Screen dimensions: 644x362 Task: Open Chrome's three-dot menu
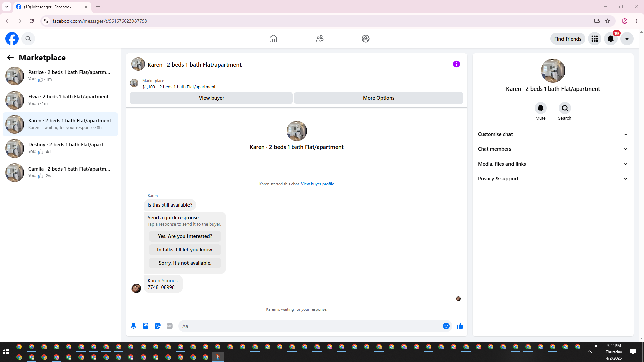click(x=637, y=21)
